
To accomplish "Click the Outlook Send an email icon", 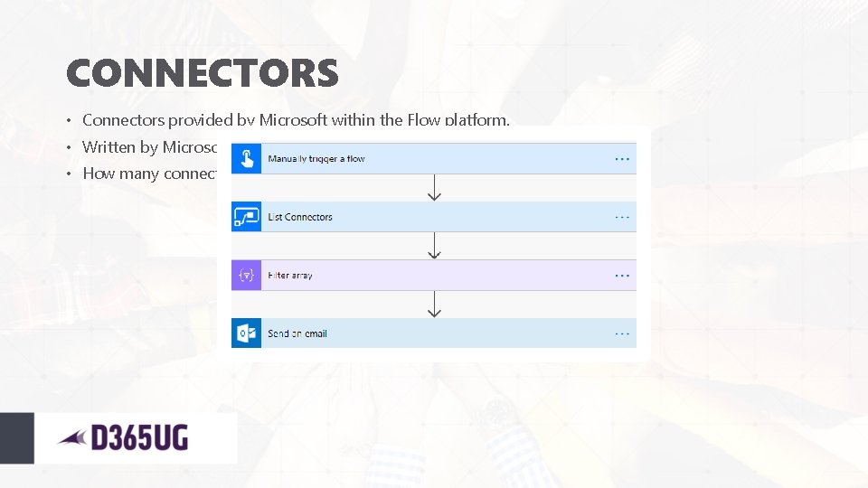I will click(246, 333).
